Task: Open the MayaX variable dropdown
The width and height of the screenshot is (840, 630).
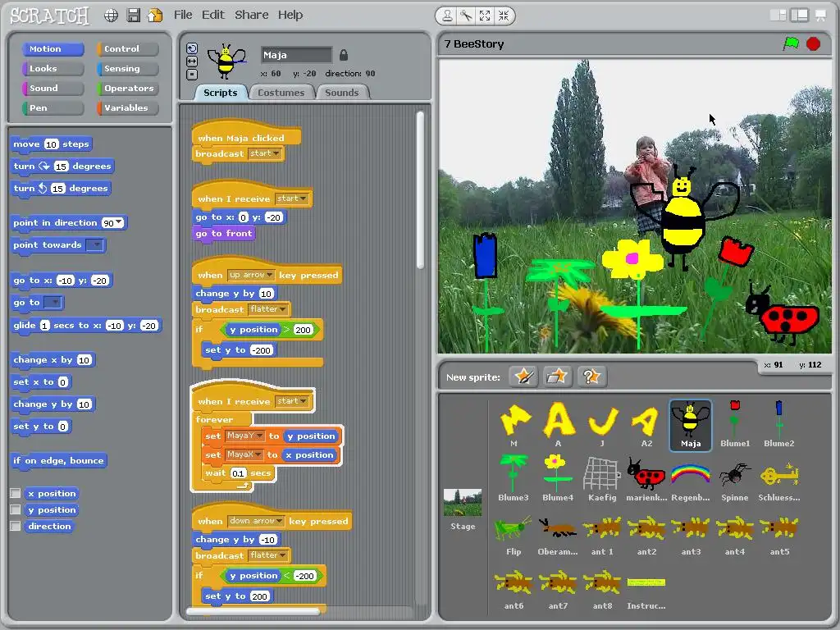Action: (x=244, y=454)
